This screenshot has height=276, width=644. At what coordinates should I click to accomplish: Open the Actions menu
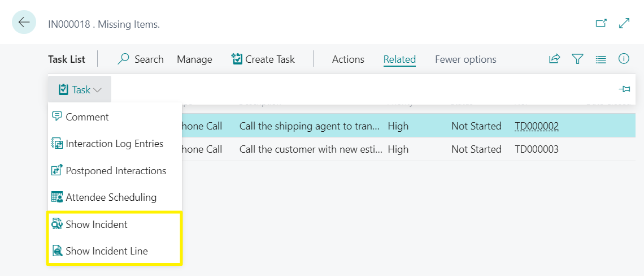click(x=348, y=59)
